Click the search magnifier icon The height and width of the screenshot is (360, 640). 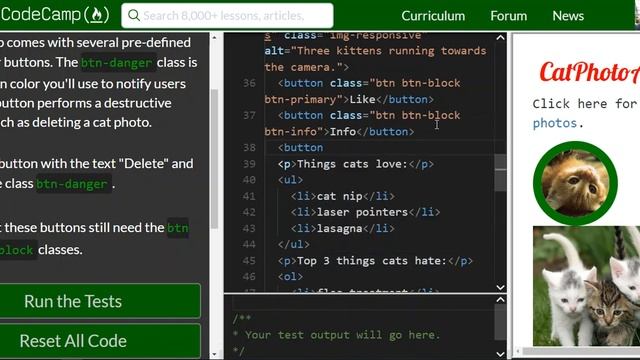(133, 16)
